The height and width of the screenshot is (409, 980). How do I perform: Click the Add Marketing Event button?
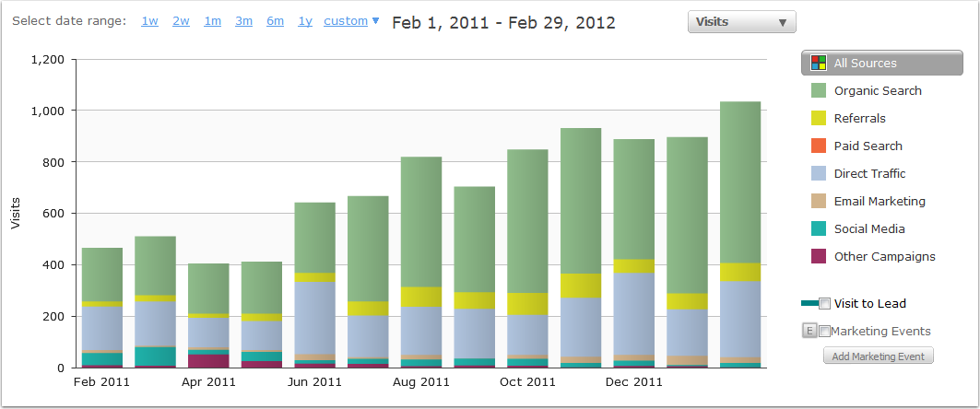(879, 356)
